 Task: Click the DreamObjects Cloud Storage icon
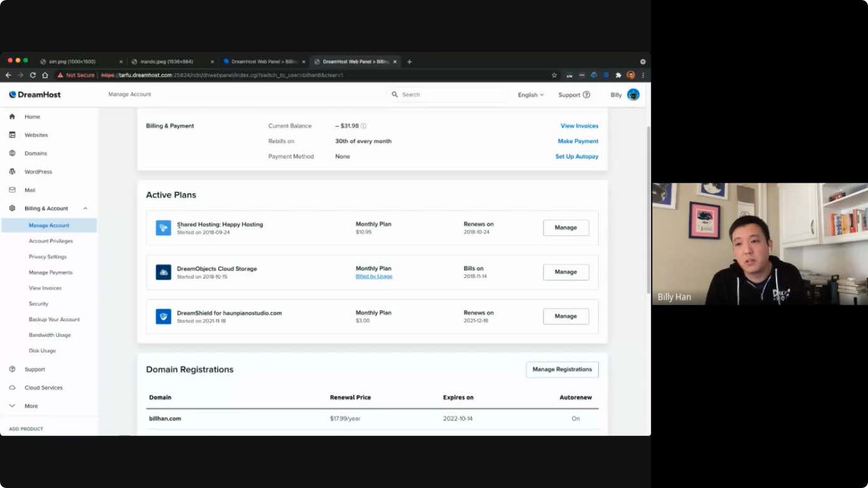163,272
